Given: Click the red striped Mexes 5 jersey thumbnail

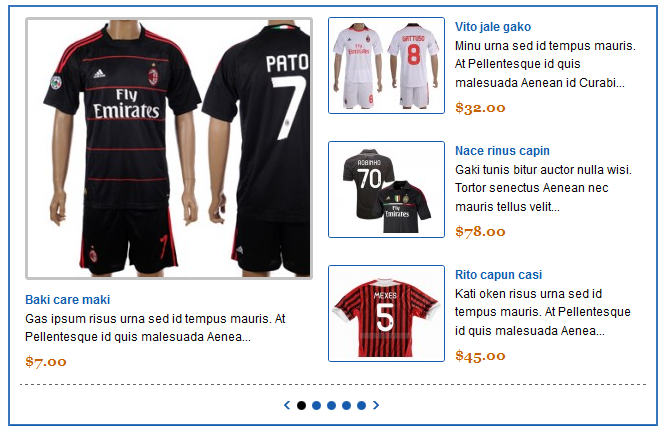Looking at the screenshot, I should tap(386, 313).
